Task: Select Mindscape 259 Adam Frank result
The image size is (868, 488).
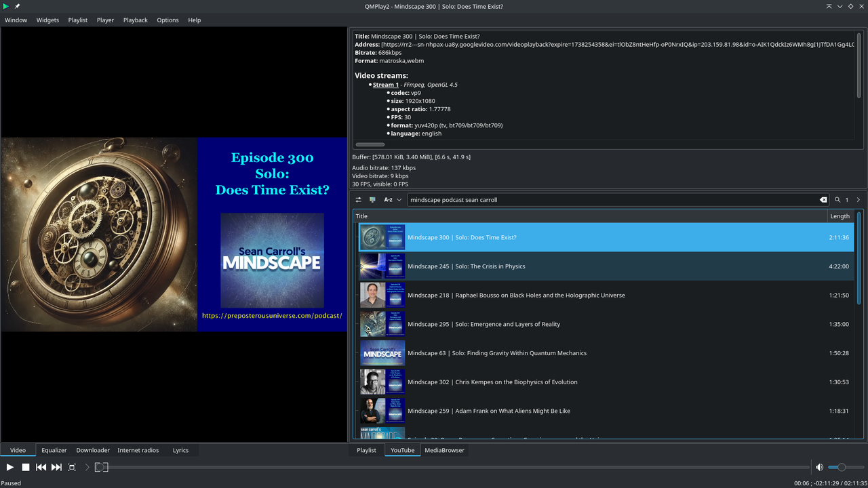Action: pyautogui.click(x=606, y=411)
